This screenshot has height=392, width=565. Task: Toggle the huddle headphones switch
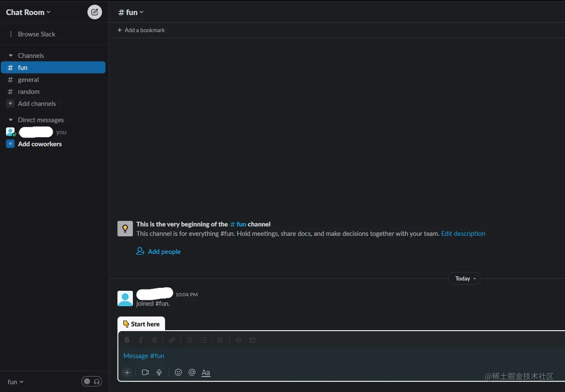92,382
